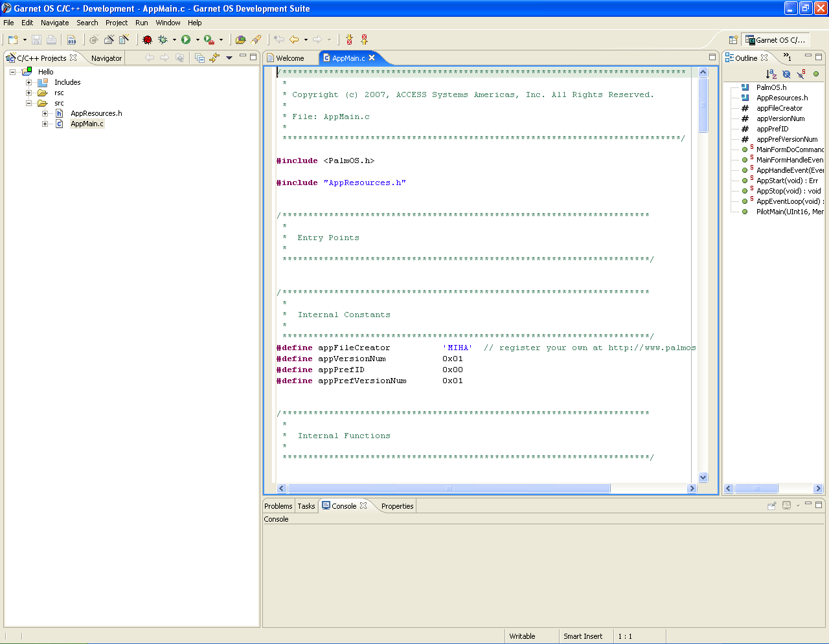Toggle Link with Editor in the Projects view

pos(214,58)
